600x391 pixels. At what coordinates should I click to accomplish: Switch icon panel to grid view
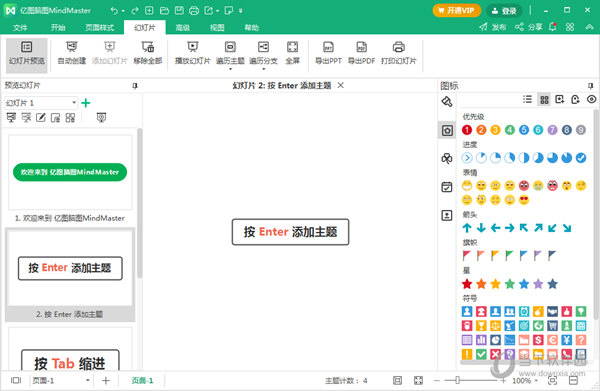544,99
